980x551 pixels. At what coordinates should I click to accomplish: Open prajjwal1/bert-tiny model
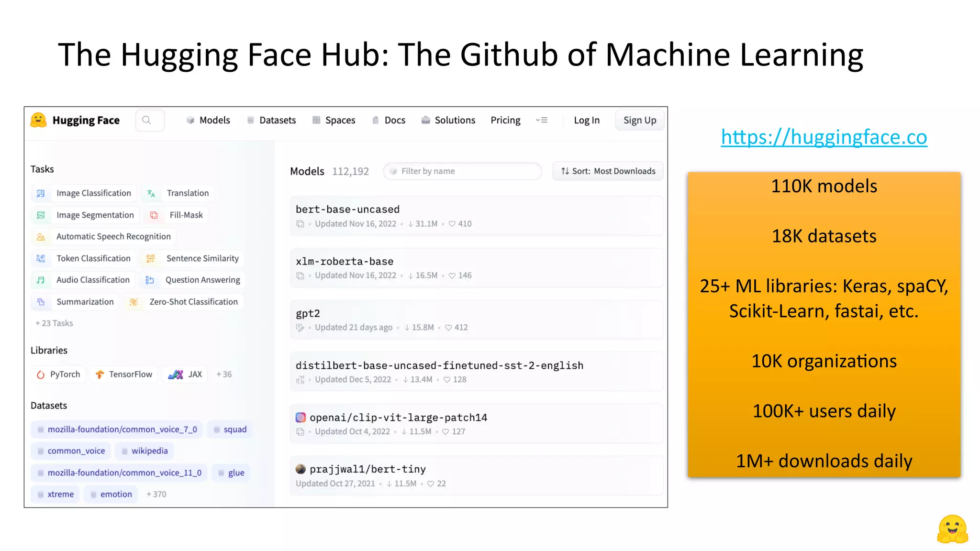tap(476, 476)
